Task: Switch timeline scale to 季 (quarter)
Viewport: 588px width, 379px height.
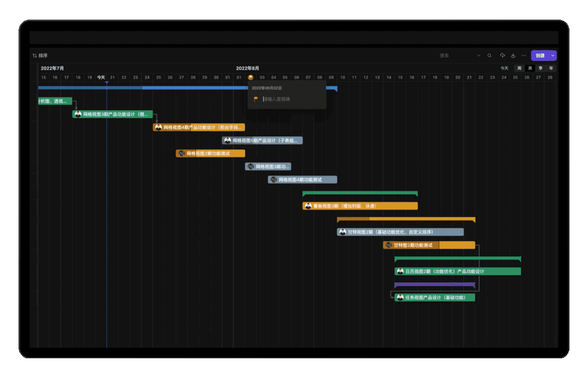Action: 541,68
